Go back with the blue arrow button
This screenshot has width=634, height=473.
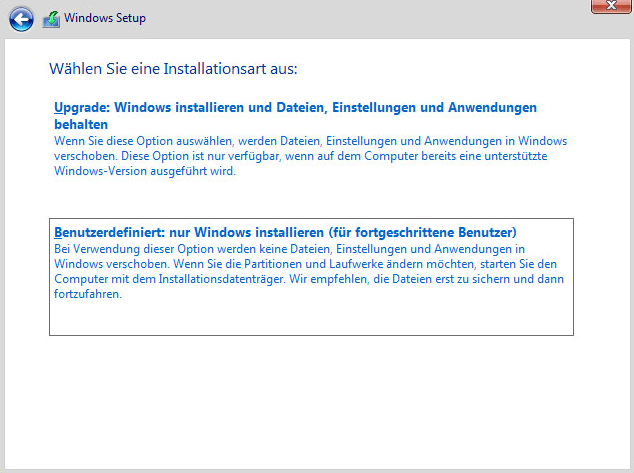[21, 19]
